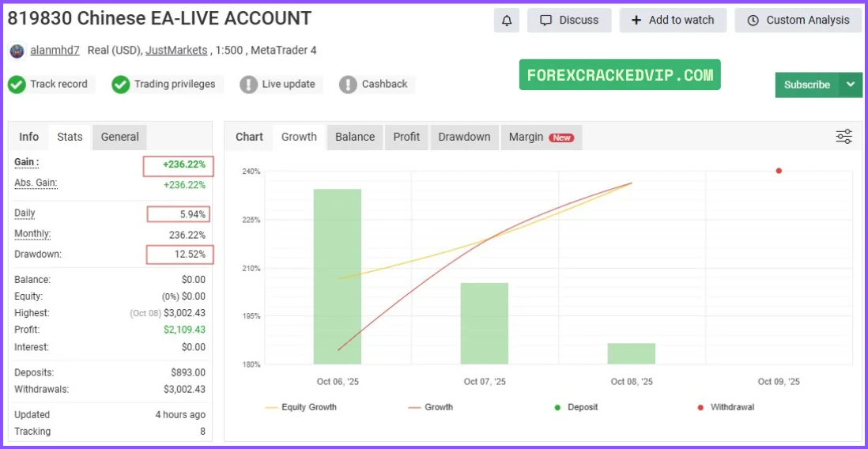Toggle Growth line in chart legend
Screen dimensions: 868x449
[431, 407]
